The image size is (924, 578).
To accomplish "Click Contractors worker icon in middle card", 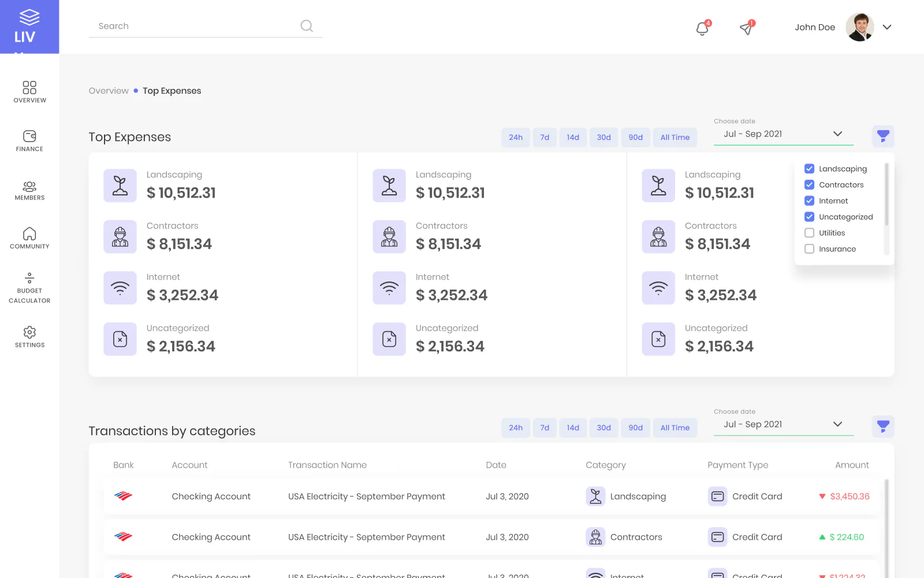I will pyautogui.click(x=389, y=236).
